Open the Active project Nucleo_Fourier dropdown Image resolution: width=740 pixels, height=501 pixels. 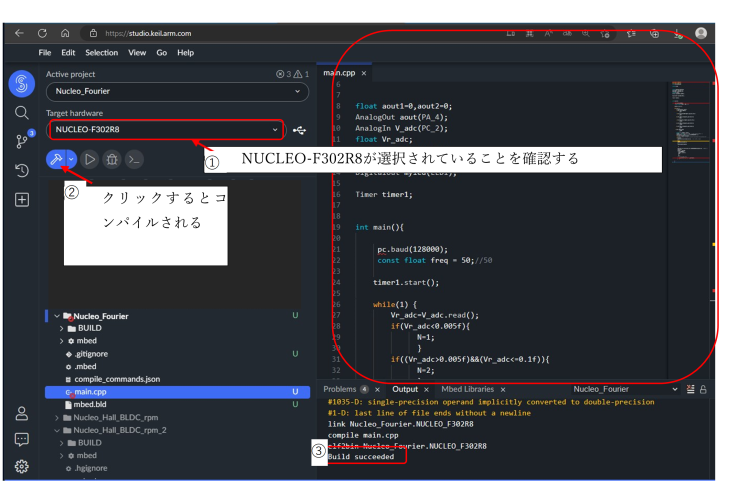[x=177, y=92]
